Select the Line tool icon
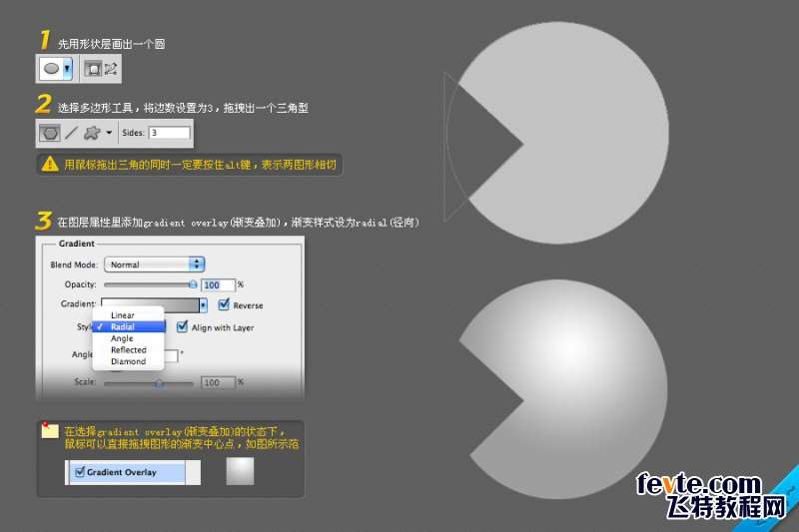 pyautogui.click(x=71, y=133)
